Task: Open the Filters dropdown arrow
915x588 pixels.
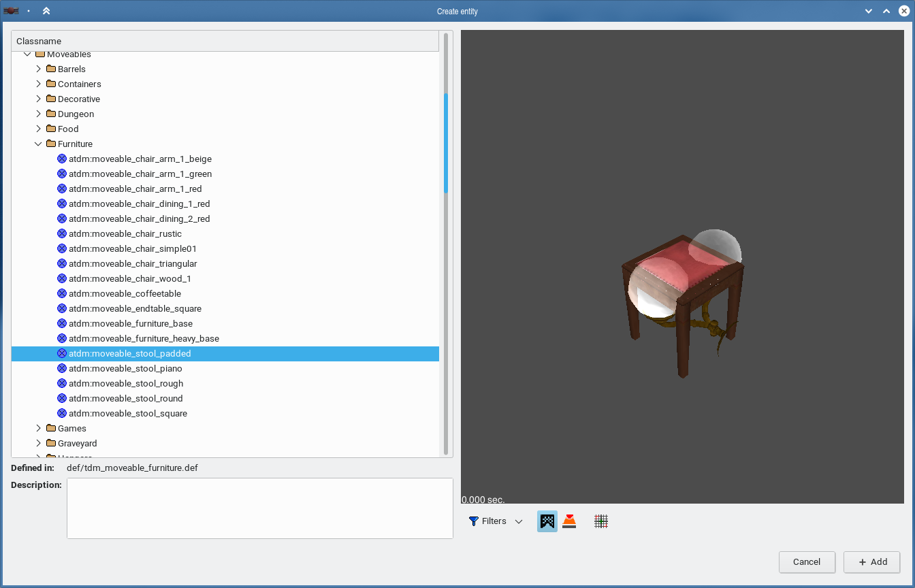Action: point(519,521)
